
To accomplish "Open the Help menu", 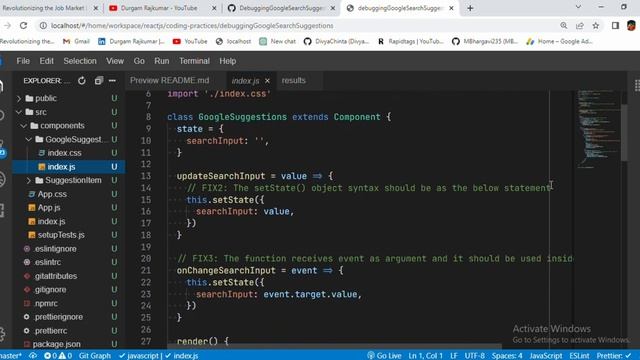I will click(227, 61).
